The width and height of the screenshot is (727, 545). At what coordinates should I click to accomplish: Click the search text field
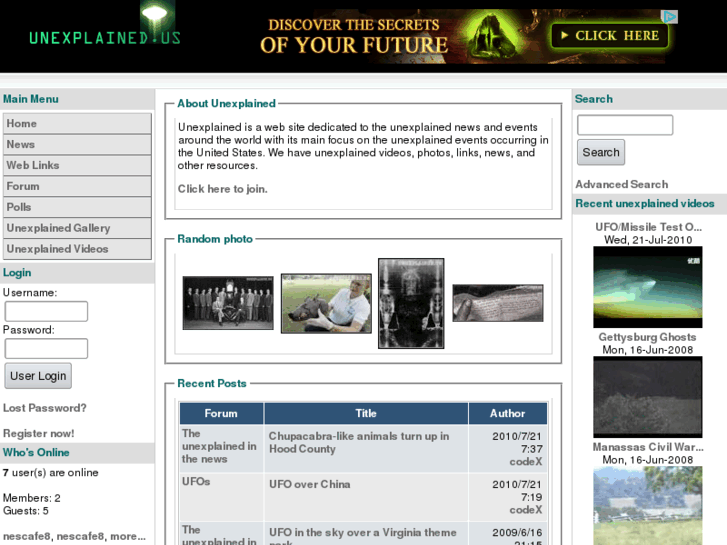pos(625,125)
